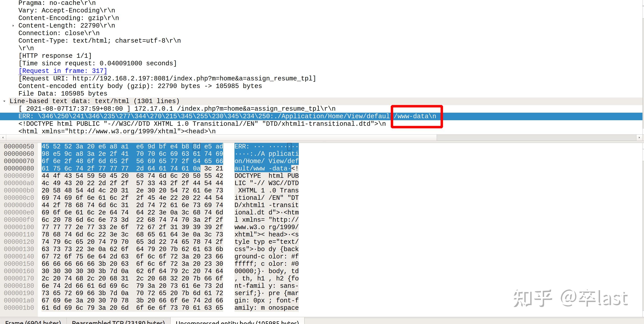Click hex offset 00000050 row
The height and width of the screenshot is (324, 644).
coord(19,146)
